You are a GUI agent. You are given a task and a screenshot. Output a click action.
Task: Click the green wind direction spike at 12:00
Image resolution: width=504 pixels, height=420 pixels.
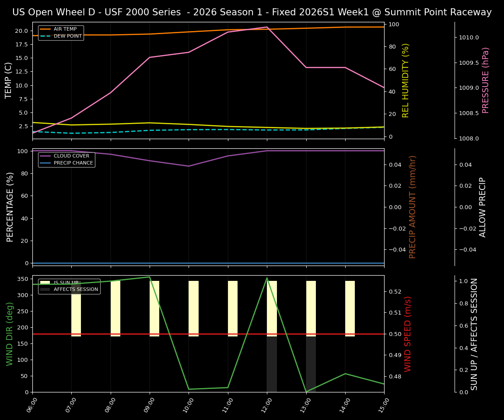tap(268, 278)
